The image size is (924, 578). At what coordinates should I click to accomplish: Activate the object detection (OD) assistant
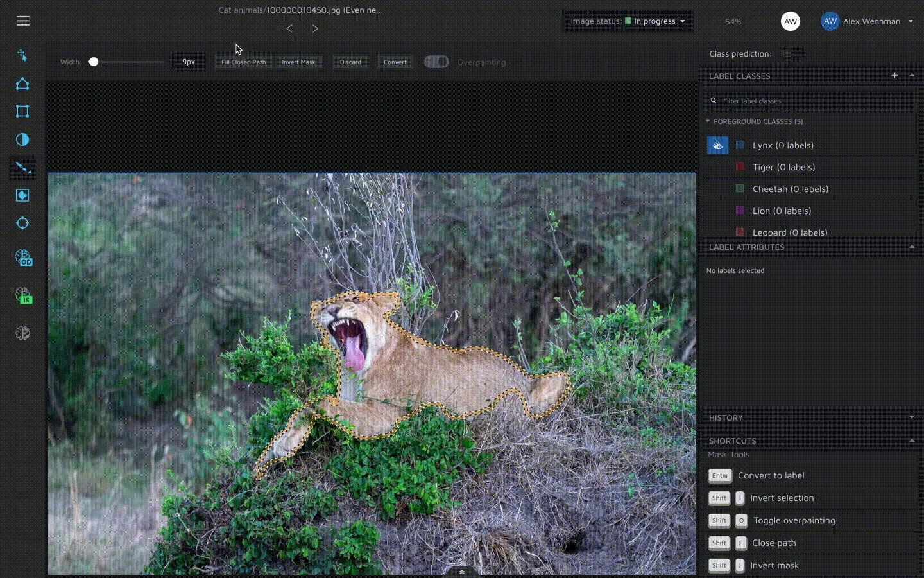pos(23,258)
